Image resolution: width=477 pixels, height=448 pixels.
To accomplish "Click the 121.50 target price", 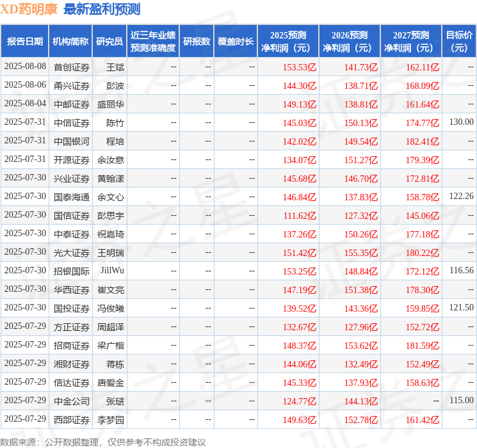I will (x=462, y=307).
